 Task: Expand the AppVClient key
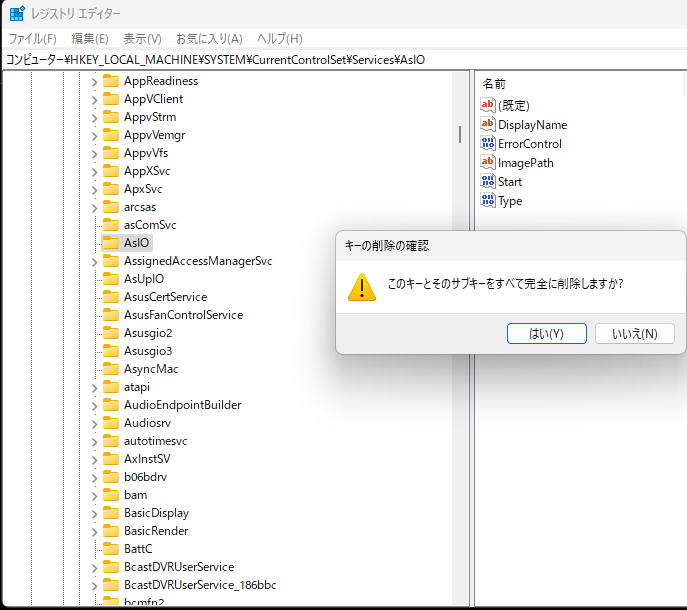(94, 99)
